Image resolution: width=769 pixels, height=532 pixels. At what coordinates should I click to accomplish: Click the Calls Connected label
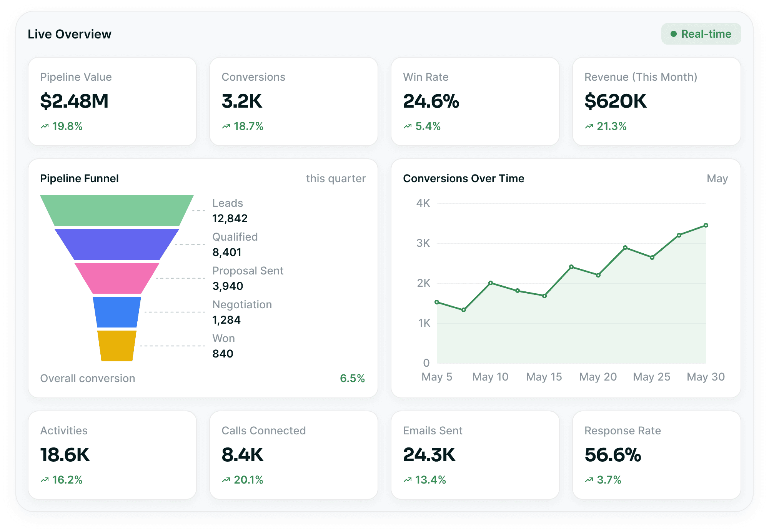coord(264,431)
